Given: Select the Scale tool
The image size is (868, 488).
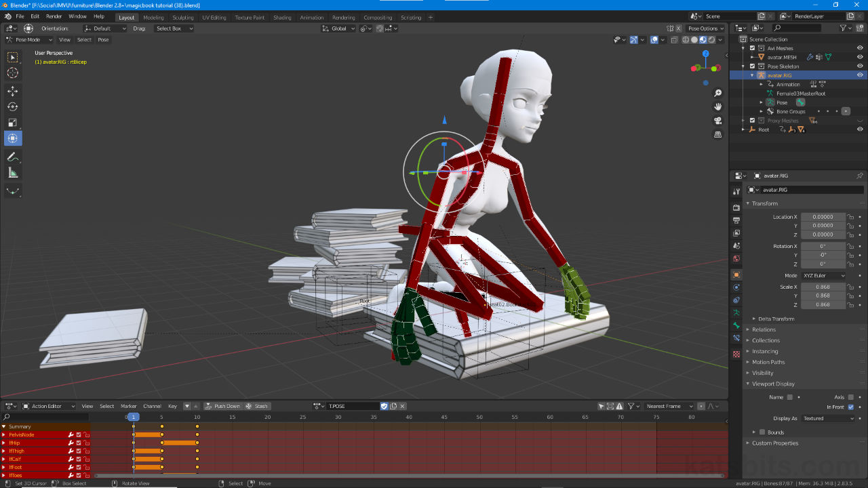Looking at the screenshot, I should point(13,123).
